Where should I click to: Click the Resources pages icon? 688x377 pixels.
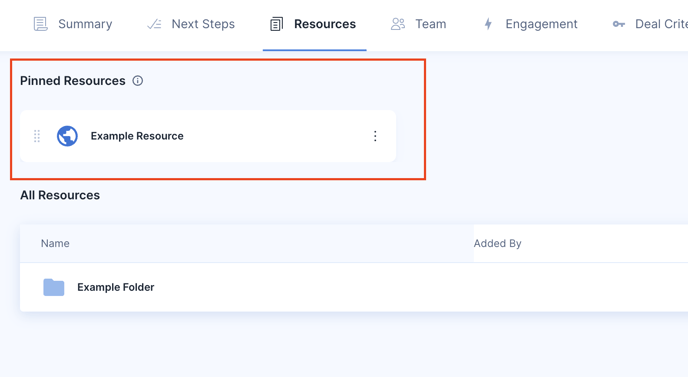point(276,24)
